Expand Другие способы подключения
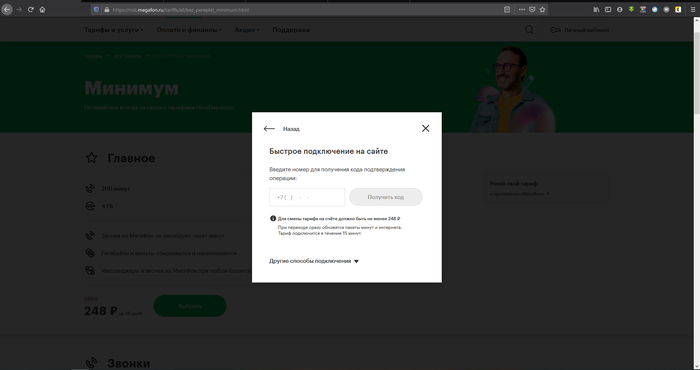Image resolution: width=700 pixels, height=370 pixels. (314, 261)
